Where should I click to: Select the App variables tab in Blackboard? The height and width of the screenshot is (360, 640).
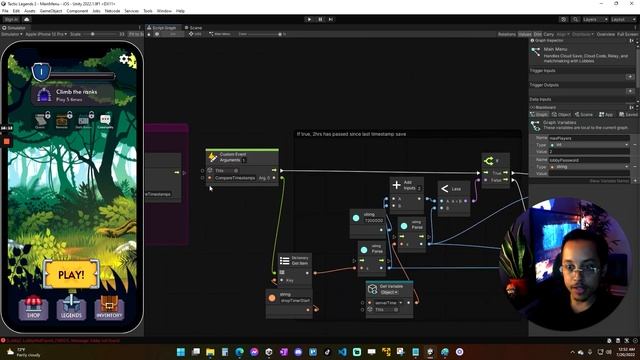click(x=606, y=115)
